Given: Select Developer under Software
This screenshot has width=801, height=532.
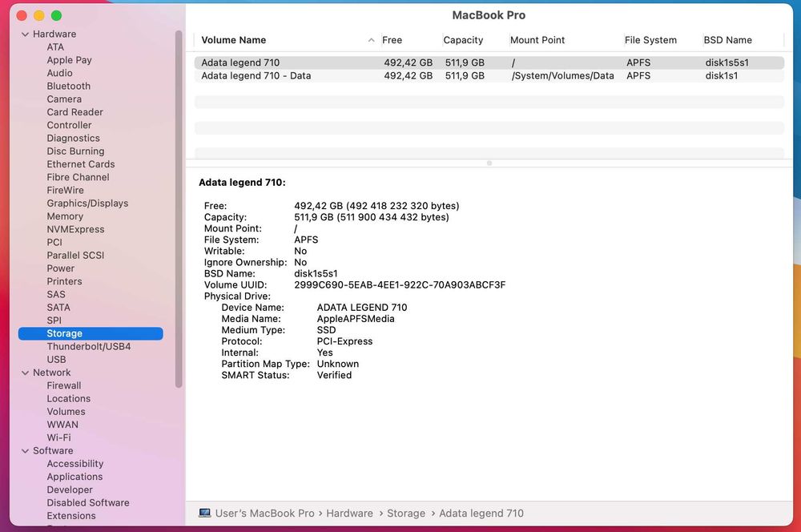Looking at the screenshot, I should click(70, 490).
